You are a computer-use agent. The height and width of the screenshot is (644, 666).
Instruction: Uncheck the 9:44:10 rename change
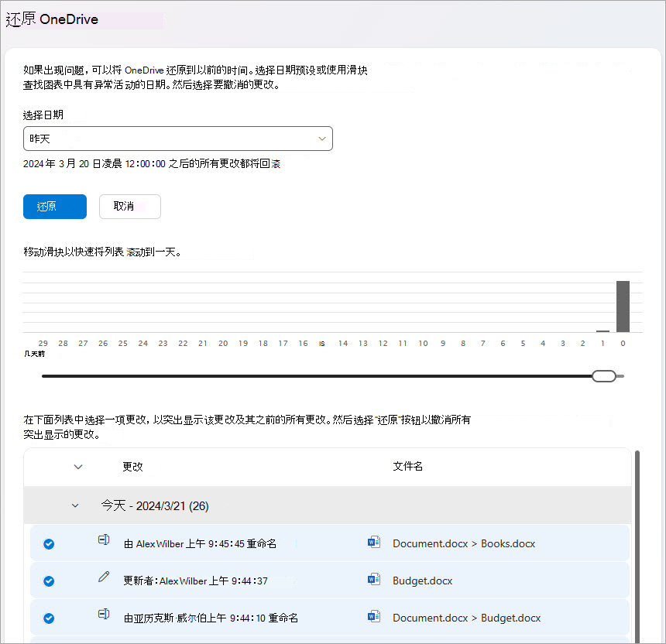coord(49,618)
